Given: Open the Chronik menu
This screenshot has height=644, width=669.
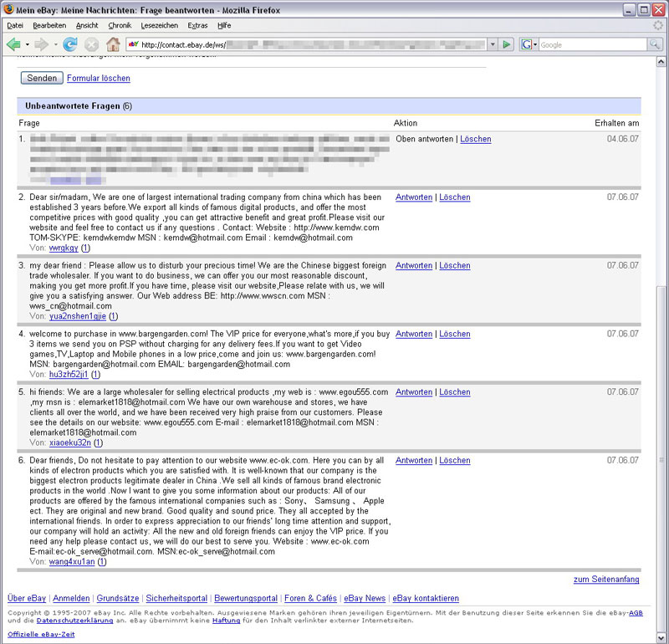Looking at the screenshot, I should click(120, 26).
